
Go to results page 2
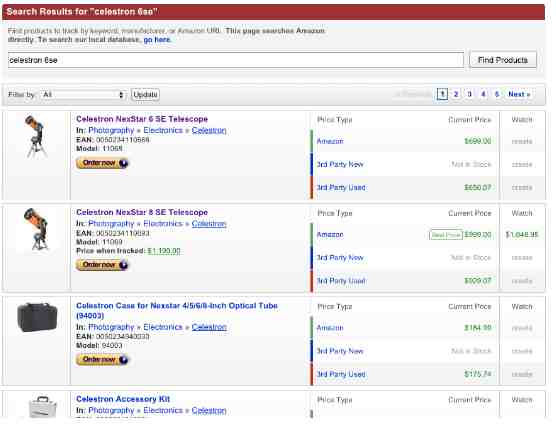pyautogui.click(x=456, y=94)
